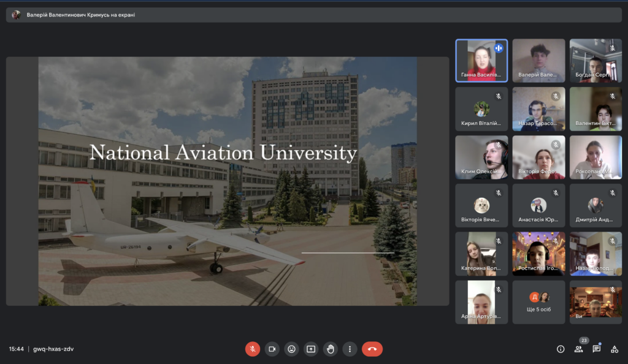Select your own 'Ви' video tile
Viewport: 628px width, 364px height.
click(x=595, y=302)
